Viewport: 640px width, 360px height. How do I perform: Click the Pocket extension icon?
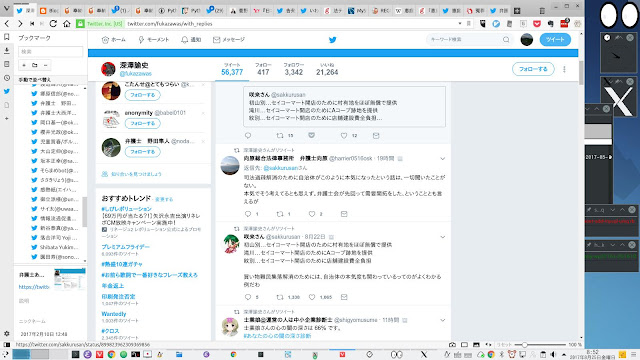coord(537,24)
